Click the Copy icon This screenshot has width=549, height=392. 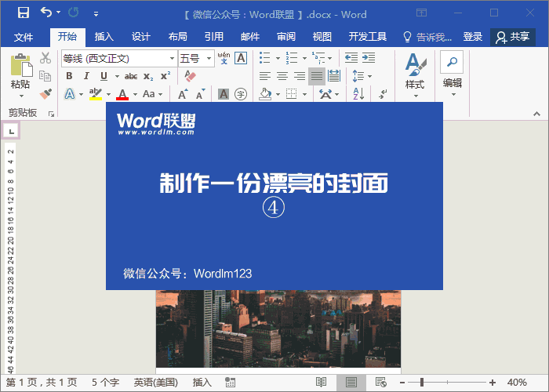click(x=45, y=76)
